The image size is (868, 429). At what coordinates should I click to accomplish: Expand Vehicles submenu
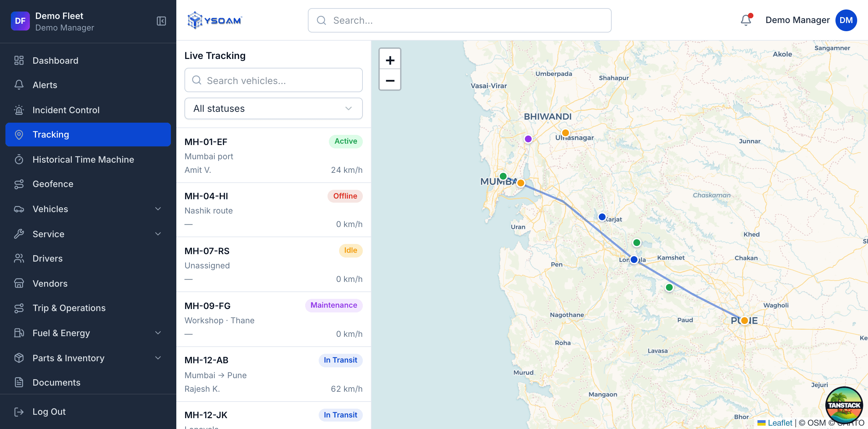[x=88, y=209]
